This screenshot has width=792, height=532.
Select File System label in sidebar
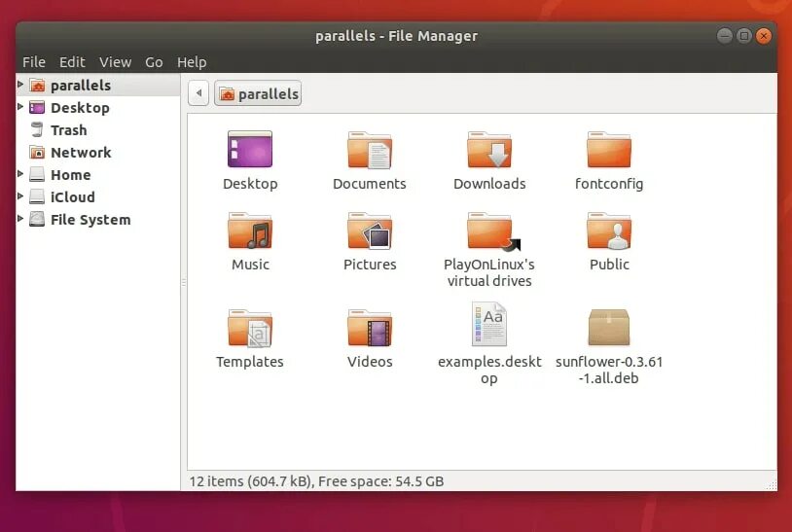click(90, 220)
